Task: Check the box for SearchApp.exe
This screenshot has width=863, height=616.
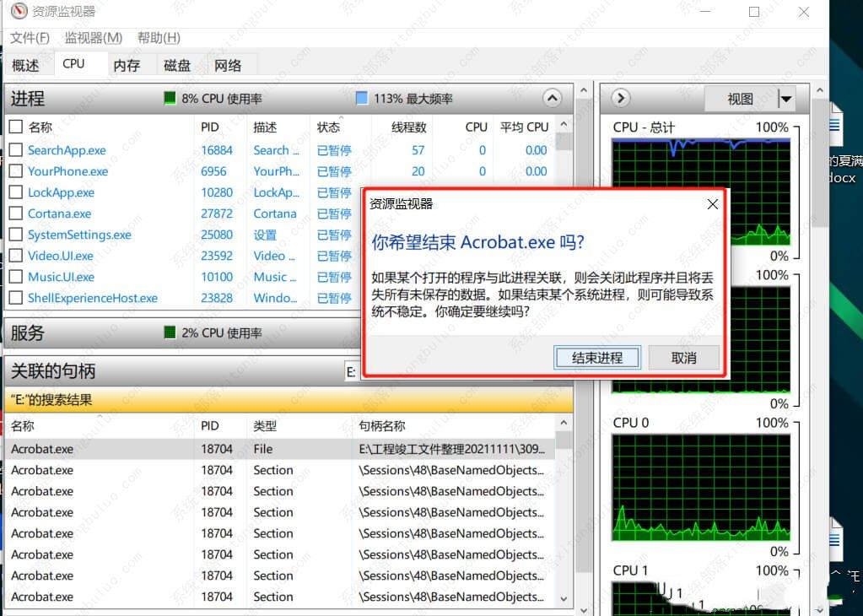Action: (x=16, y=150)
